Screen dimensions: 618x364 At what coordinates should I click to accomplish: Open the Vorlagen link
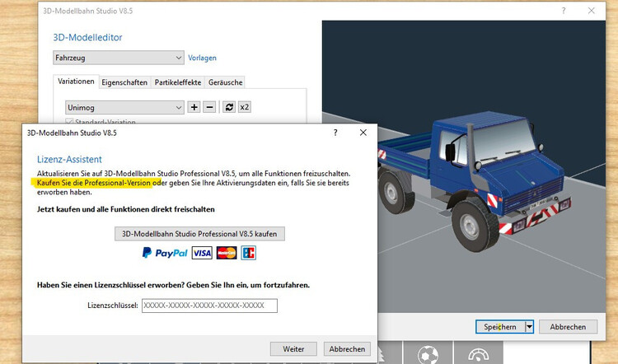pos(202,58)
